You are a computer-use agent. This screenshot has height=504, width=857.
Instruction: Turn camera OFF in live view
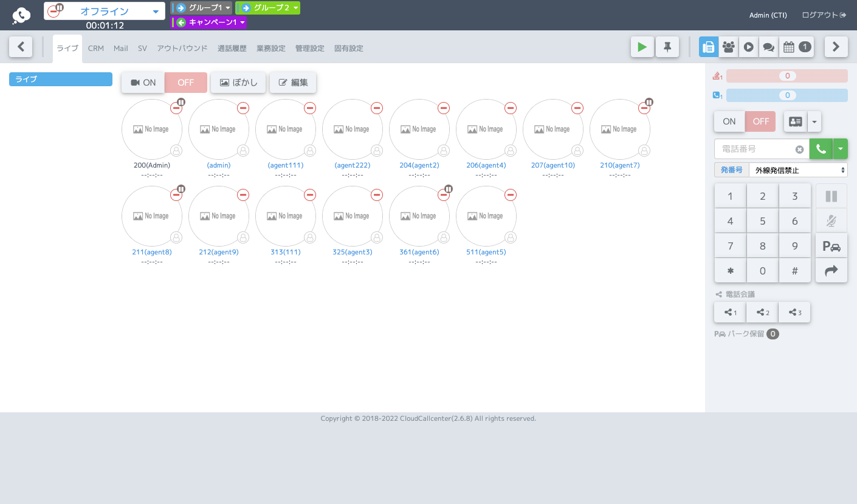[x=186, y=83]
